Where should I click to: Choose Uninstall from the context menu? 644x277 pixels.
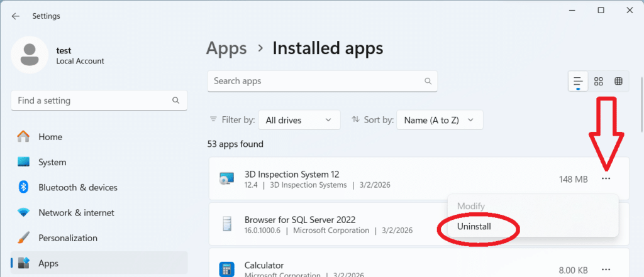click(x=474, y=226)
